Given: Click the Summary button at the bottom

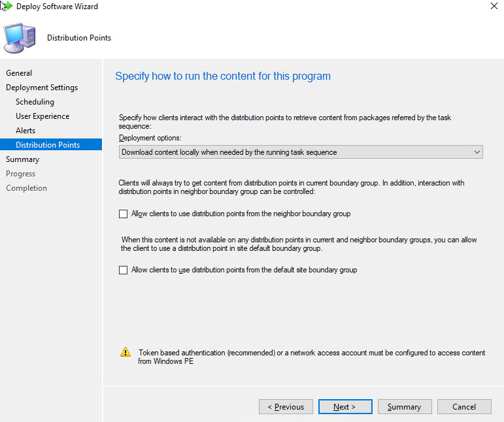Looking at the screenshot, I should tap(404, 407).
